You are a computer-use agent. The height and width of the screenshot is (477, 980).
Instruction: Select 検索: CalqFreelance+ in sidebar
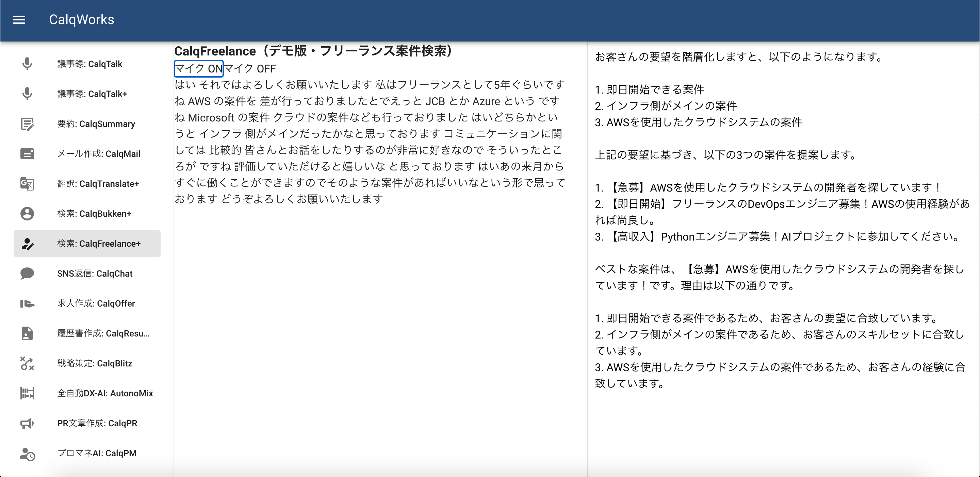pyautogui.click(x=99, y=244)
